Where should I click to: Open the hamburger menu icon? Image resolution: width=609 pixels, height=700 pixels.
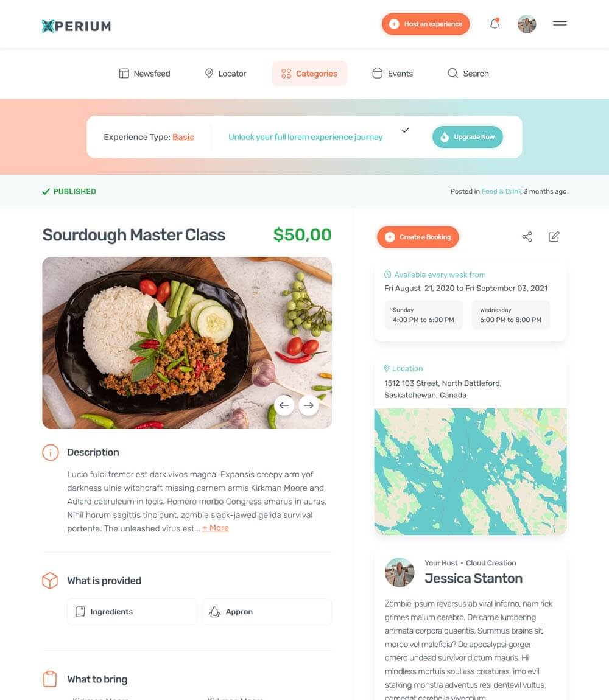pyautogui.click(x=560, y=23)
